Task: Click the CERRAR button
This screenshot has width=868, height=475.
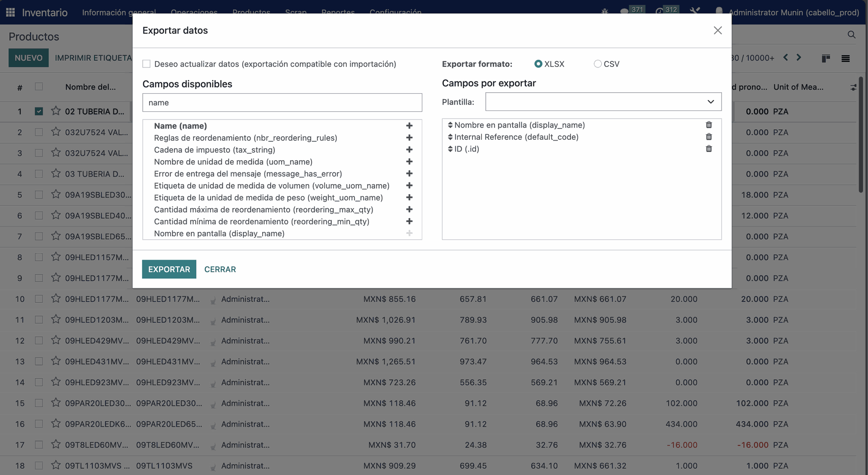Action: [220, 269]
